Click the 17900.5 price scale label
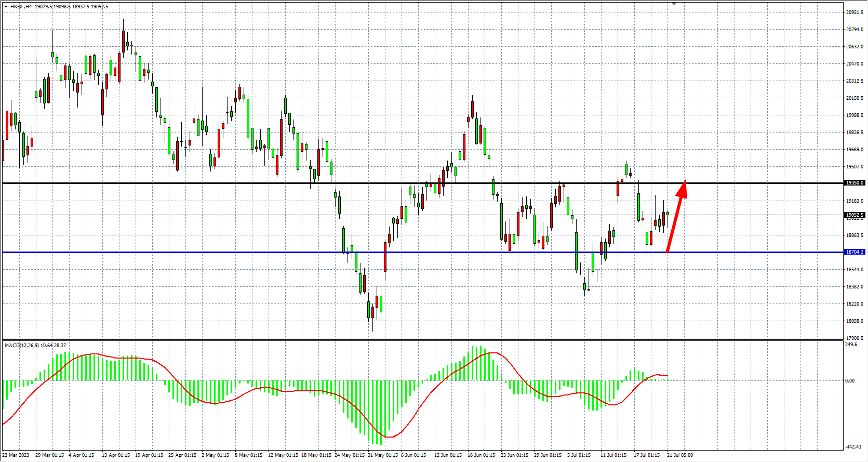Viewport: 868px width, 462px height. pyautogui.click(x=854, y=338)
